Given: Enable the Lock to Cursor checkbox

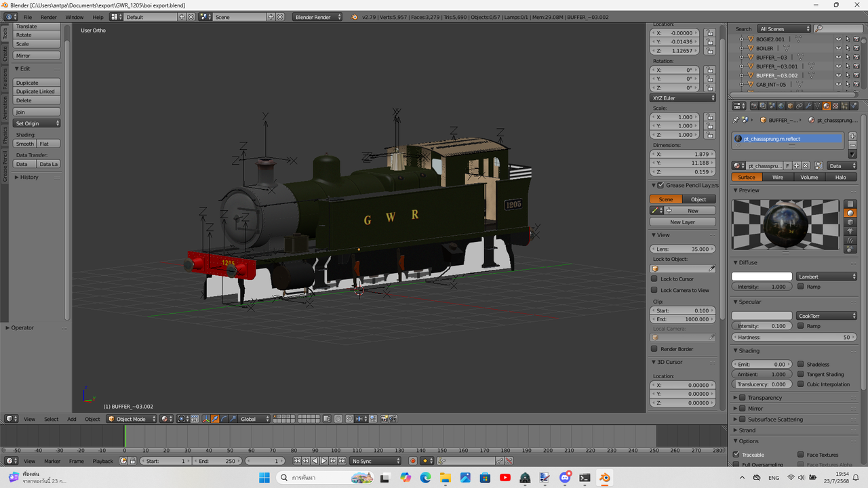Looking at the screenshot, I should [654, 279].
